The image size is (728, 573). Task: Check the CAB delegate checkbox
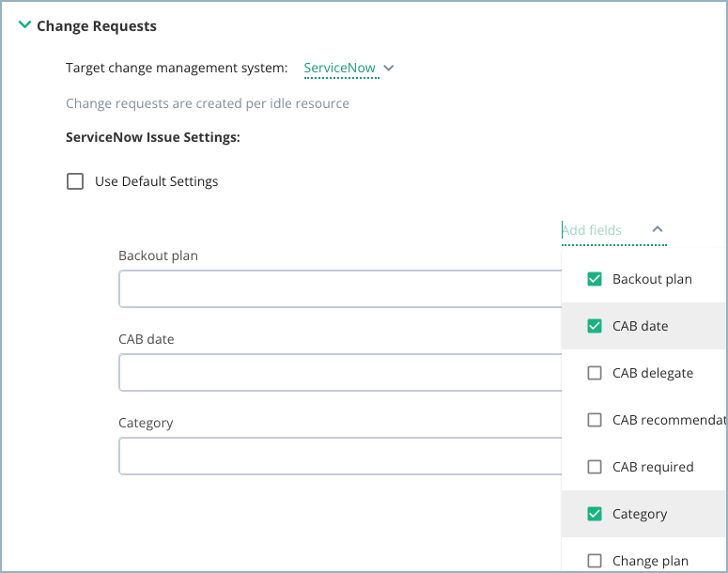pos(595,373)
